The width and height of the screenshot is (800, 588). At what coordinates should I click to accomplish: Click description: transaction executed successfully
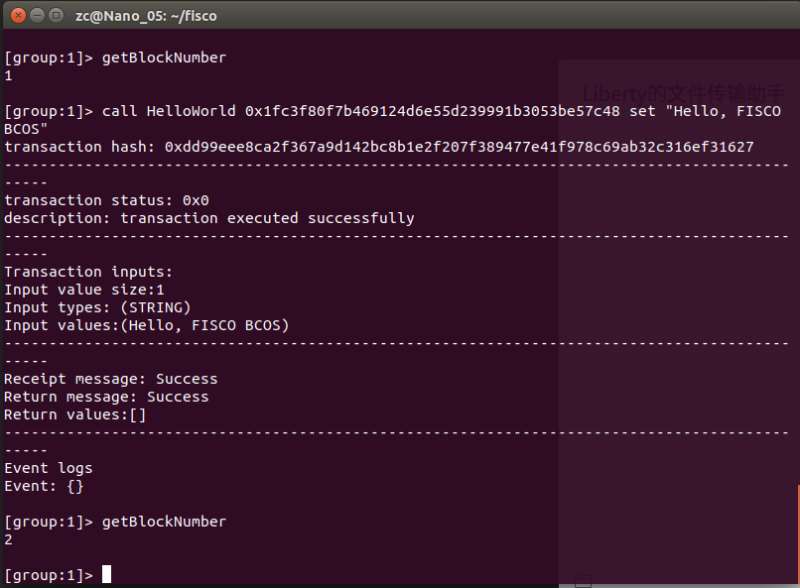pos(209,218)
